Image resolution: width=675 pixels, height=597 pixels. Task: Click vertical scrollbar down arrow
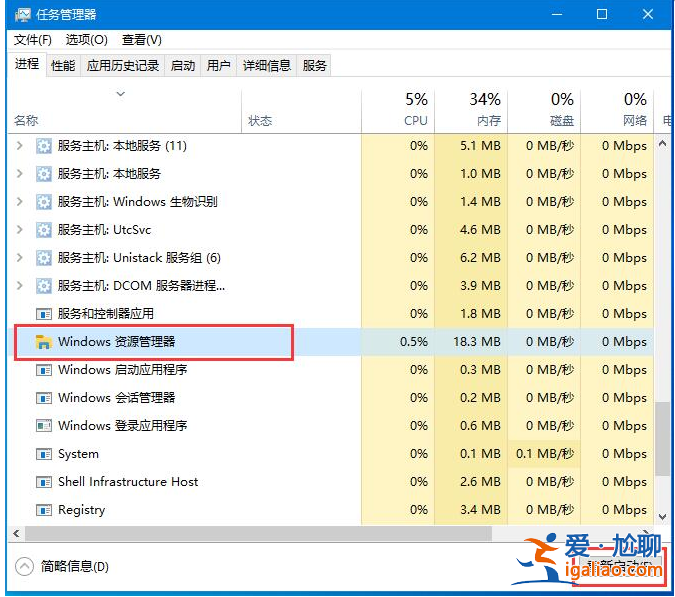pyautogui.click(x=662, y=516)
